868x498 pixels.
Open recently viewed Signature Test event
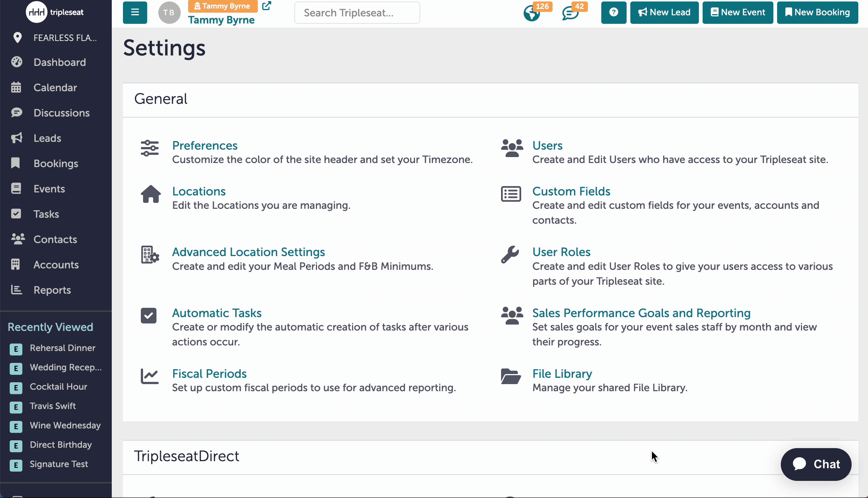59,464
